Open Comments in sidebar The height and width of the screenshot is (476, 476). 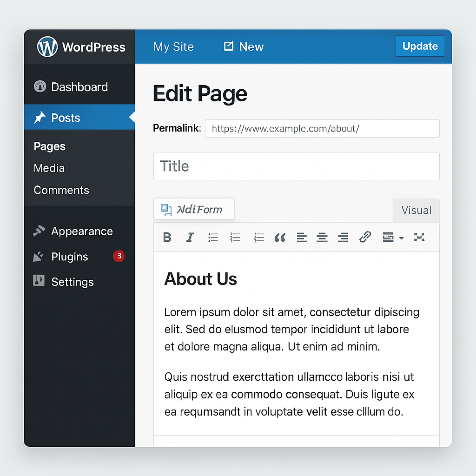[x=61, y=190]
